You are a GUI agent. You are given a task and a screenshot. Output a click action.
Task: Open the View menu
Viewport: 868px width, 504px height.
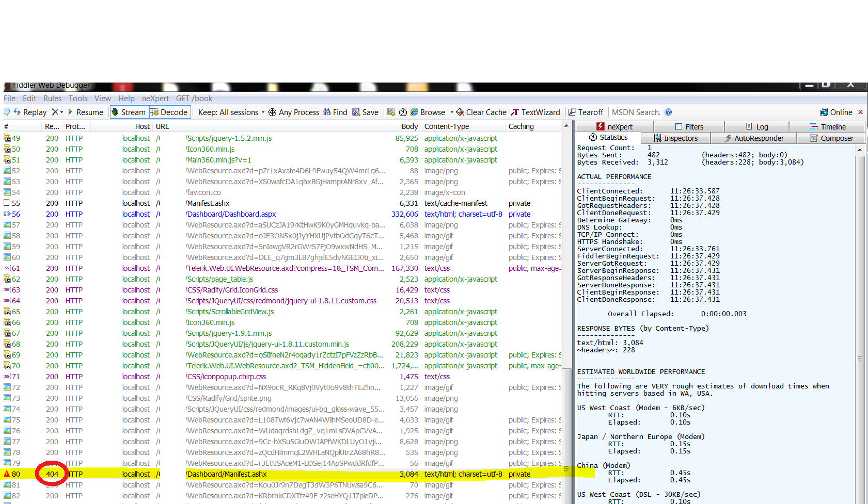pos(103,99)
